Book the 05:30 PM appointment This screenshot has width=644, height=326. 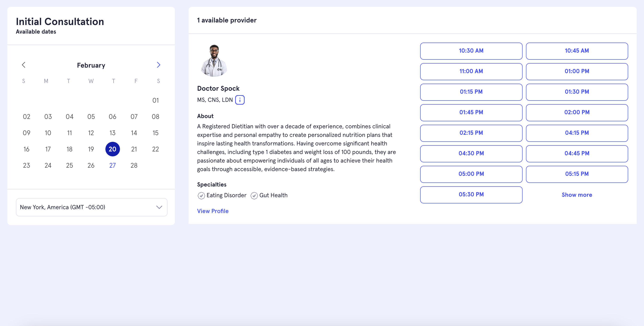click(x=471, y=194)
